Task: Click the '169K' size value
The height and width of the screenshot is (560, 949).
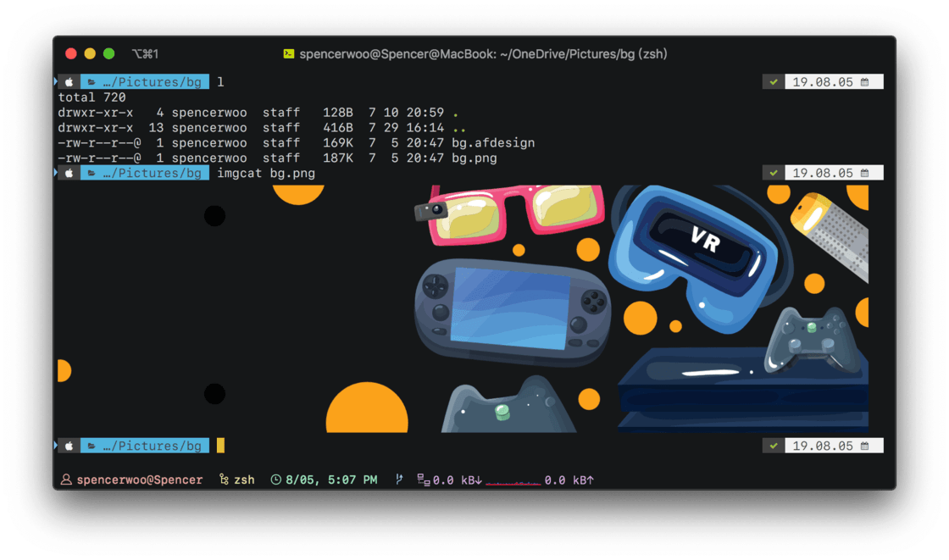Action: [x=338, y=143]
